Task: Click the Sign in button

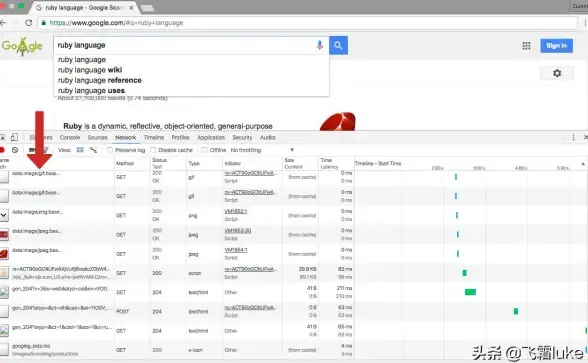Action: pyautogui.click(x=556, y=46)
